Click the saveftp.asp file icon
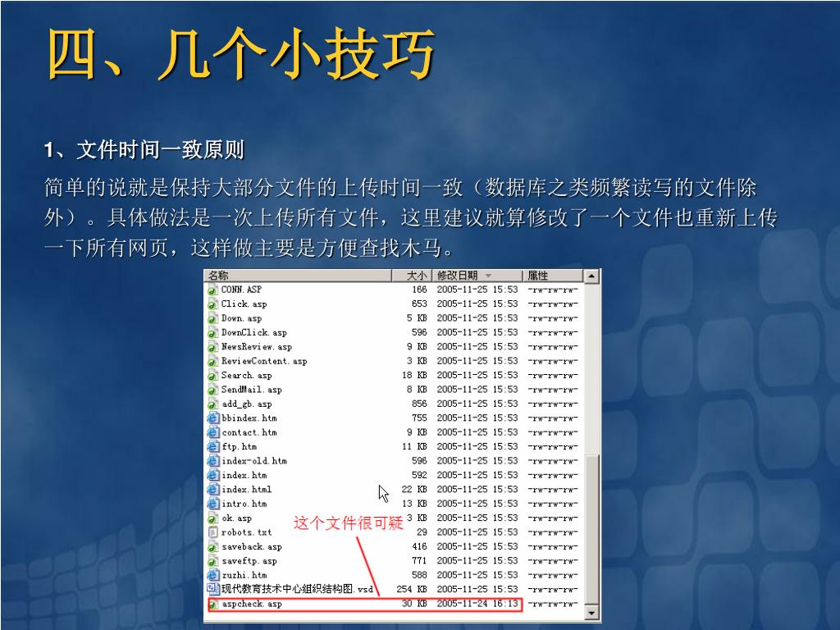This screenshot has width=840, height=630. pyautogui.click(x=212, y=561)
